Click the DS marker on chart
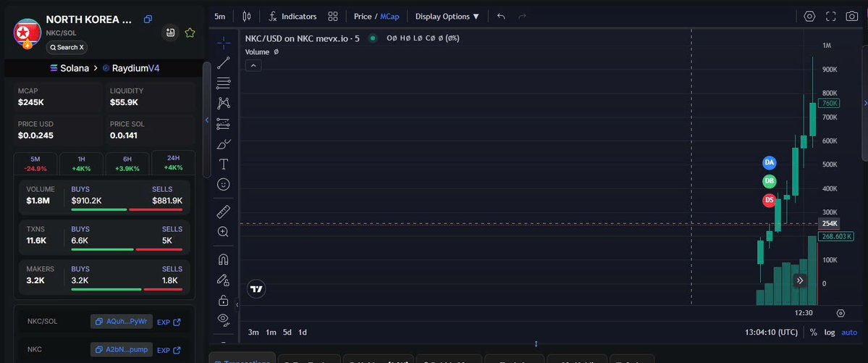This screenshot has height=363, width=868. pos(769,200)
